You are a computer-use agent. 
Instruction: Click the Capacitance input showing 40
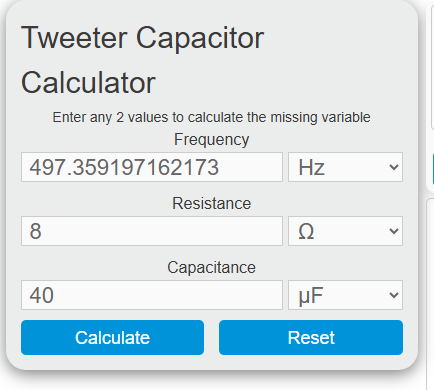[x=152, y=295]
